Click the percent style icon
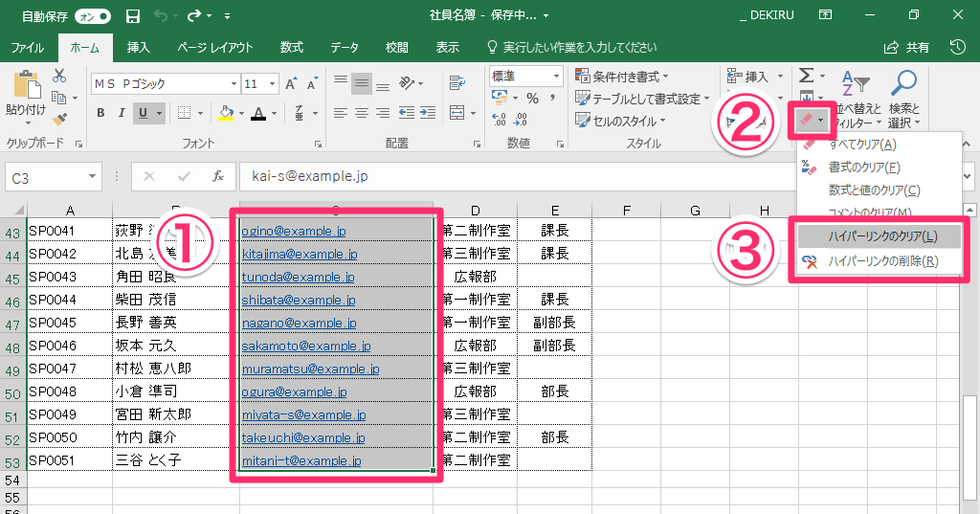The image size is (980, 514). pyautogui.click(x=532, y=99)
